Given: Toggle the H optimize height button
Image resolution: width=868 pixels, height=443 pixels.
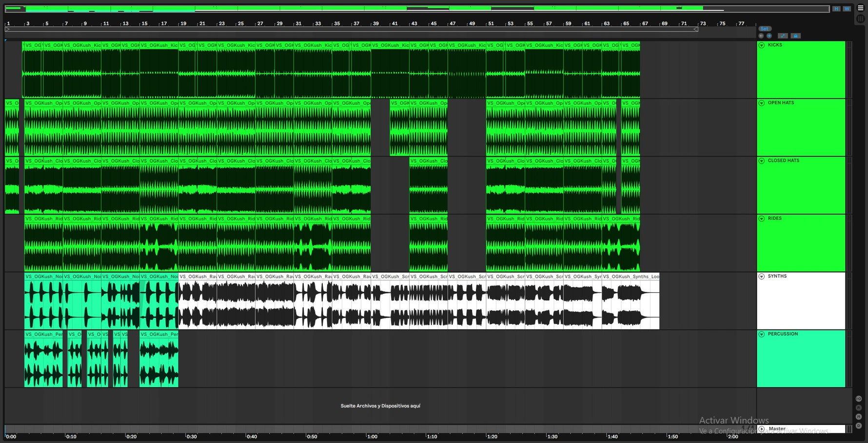Looking at the screenshot, I should [836, 9].
